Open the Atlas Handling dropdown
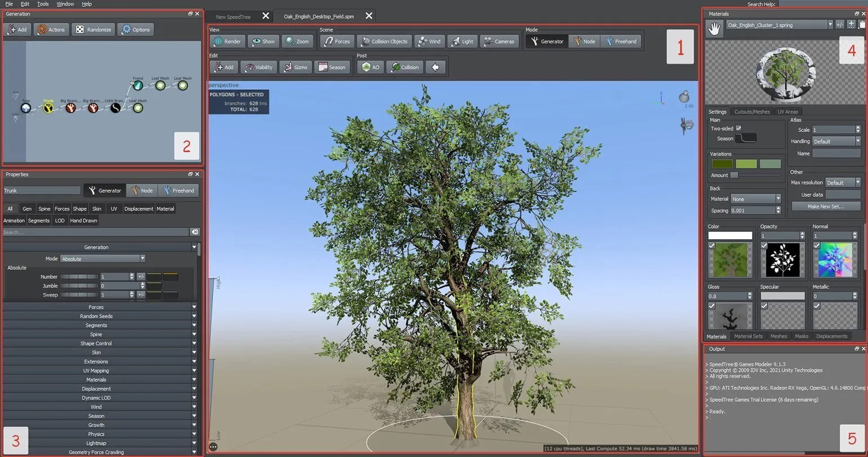This screenshot has height=457, width=868. tap(836, 141)
